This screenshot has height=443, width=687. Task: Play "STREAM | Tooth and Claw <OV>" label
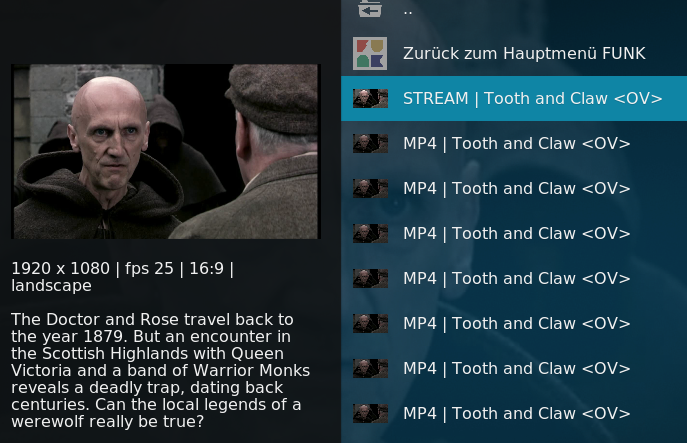point(532,99)
